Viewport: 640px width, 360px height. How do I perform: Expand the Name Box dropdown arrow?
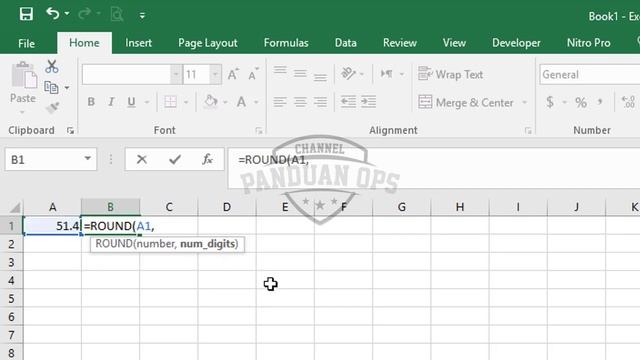click(88, 159)
